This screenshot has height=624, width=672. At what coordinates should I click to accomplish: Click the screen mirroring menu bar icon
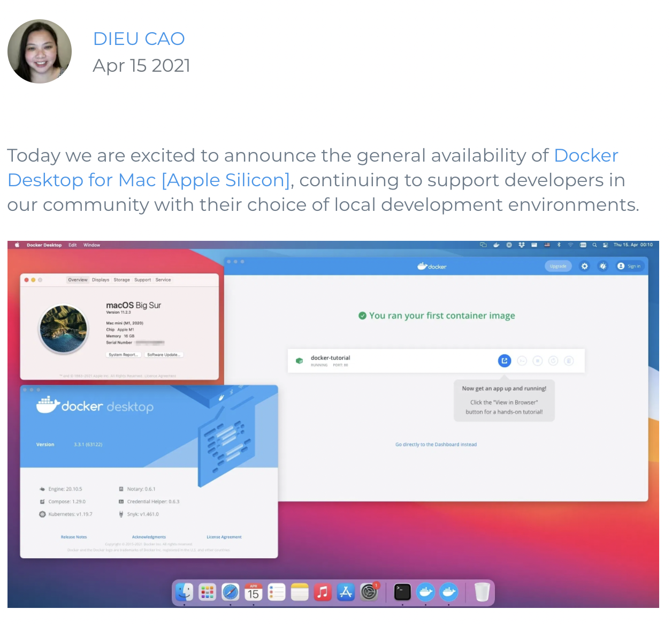(483, 245)
